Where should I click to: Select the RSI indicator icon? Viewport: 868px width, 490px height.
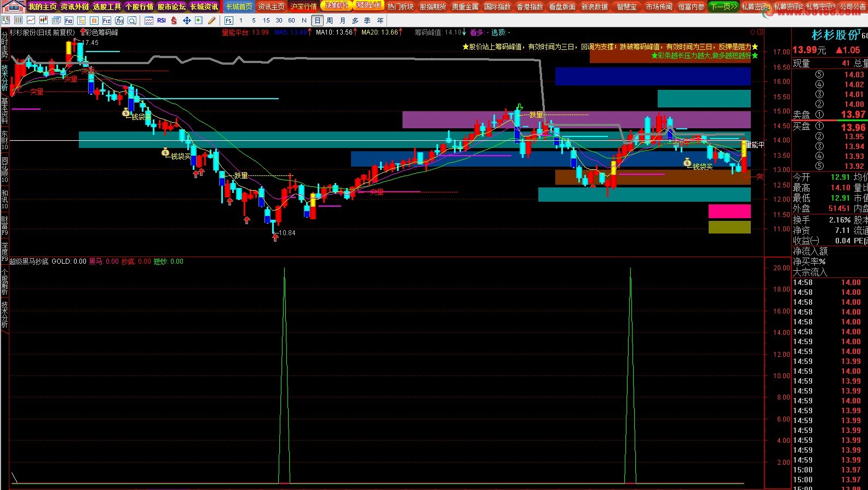pyautogui.click(x=162, y=20)
